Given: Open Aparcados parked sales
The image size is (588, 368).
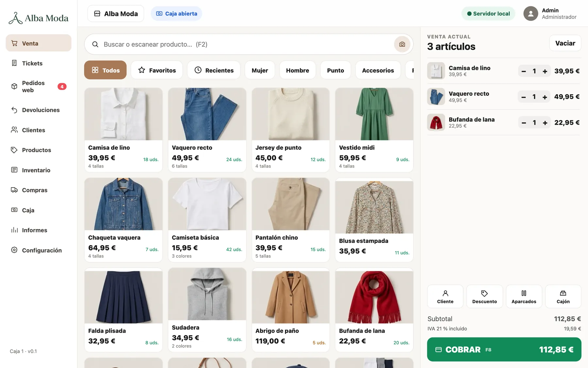Looking at the screenshot, I should (524, 296).
